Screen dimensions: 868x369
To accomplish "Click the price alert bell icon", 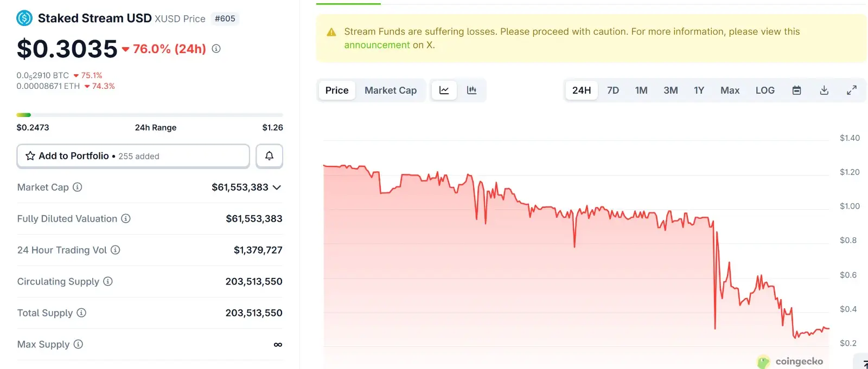I will 269,156.
